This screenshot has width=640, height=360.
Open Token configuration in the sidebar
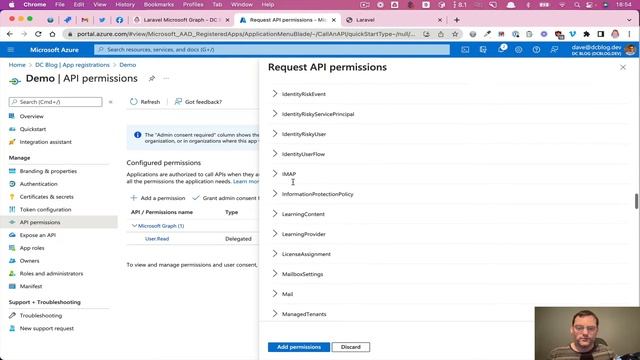(x=45, y=209)
